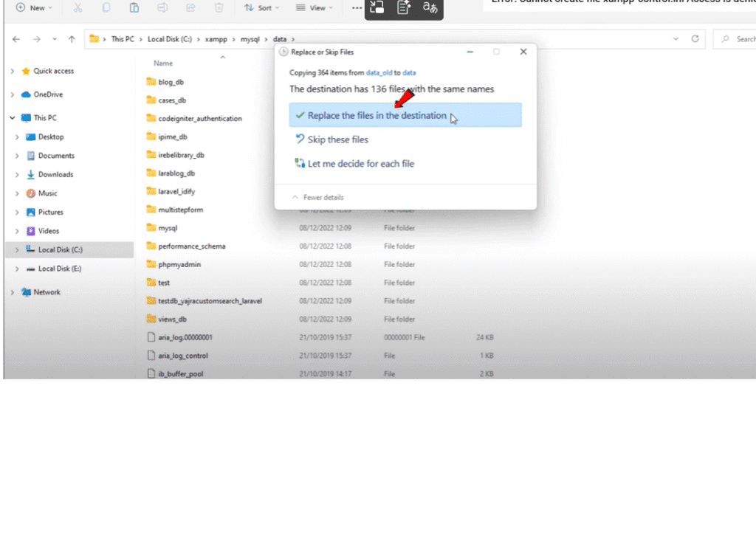
Task: Refresh the folder view
Action: coord(695,38)
